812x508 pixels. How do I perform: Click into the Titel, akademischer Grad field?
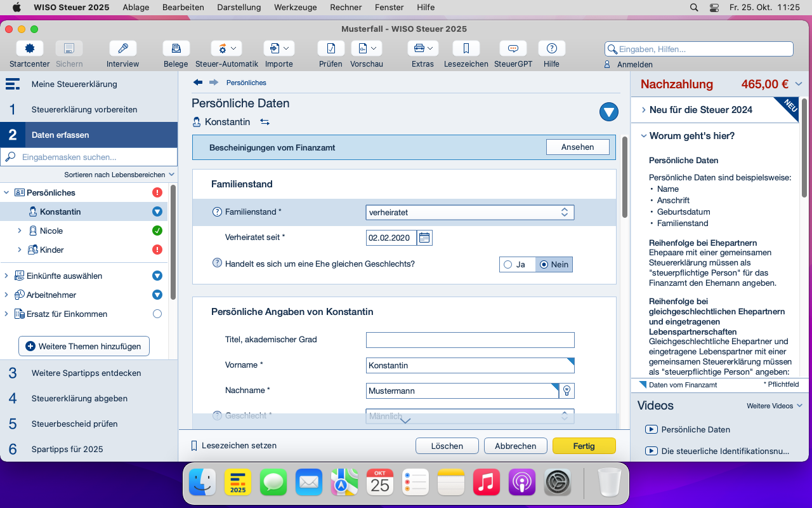point(470,340)
